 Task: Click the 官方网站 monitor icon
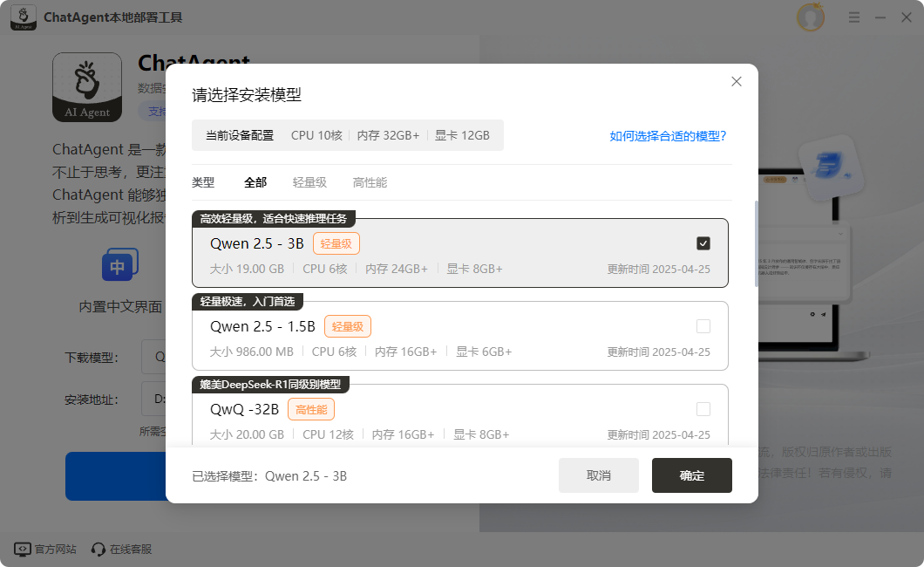point(23,550)
